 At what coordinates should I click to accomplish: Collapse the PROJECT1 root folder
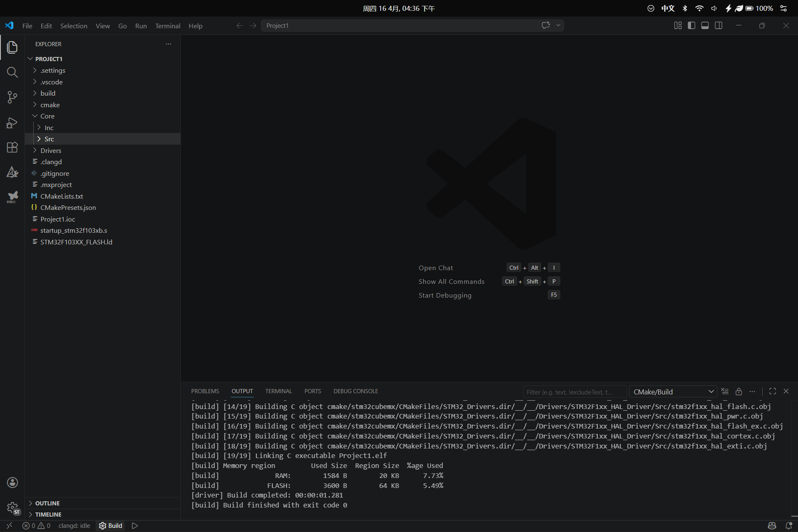click(x=102, y=59)
